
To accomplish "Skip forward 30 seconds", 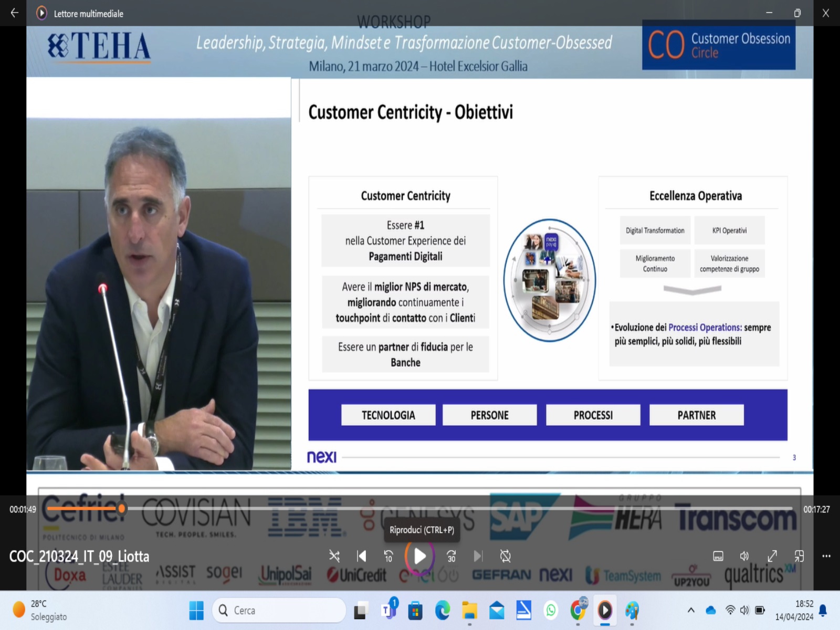I will coord(451,556).
